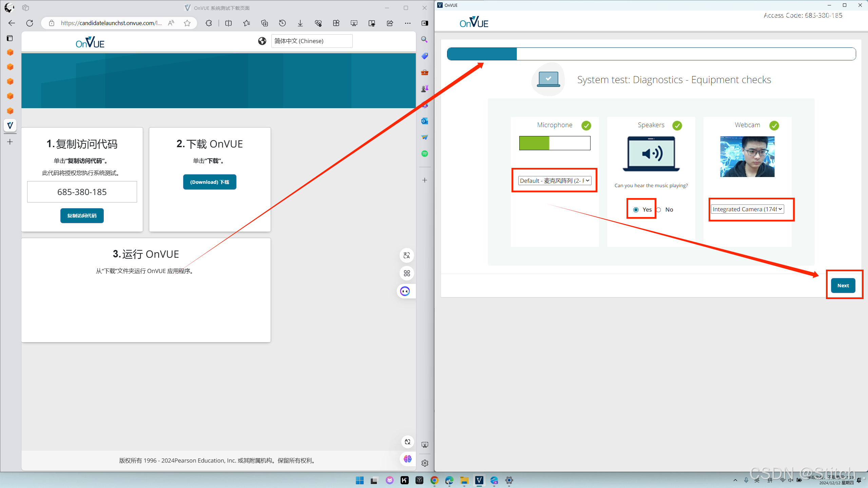Image resolution: width=868 pixels, height=488 pixels.
Task: Open the browser extensions puzzle icon
Action: (x=209, y=23)
